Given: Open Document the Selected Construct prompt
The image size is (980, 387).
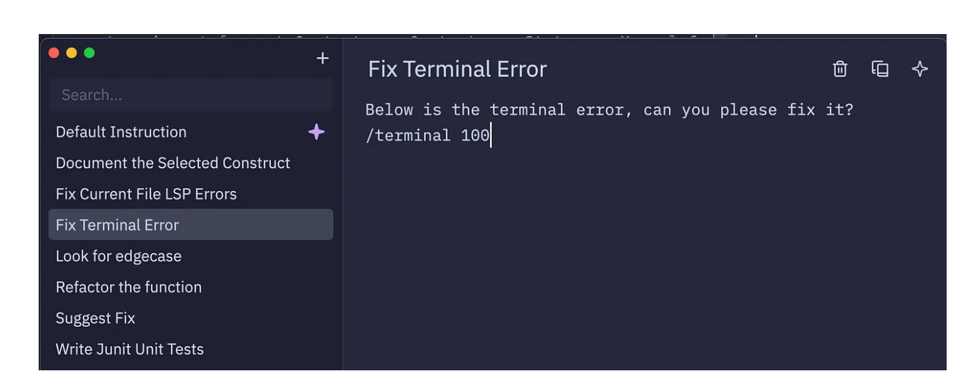Looking at the screenshot, I should click(x=191, y=163).
